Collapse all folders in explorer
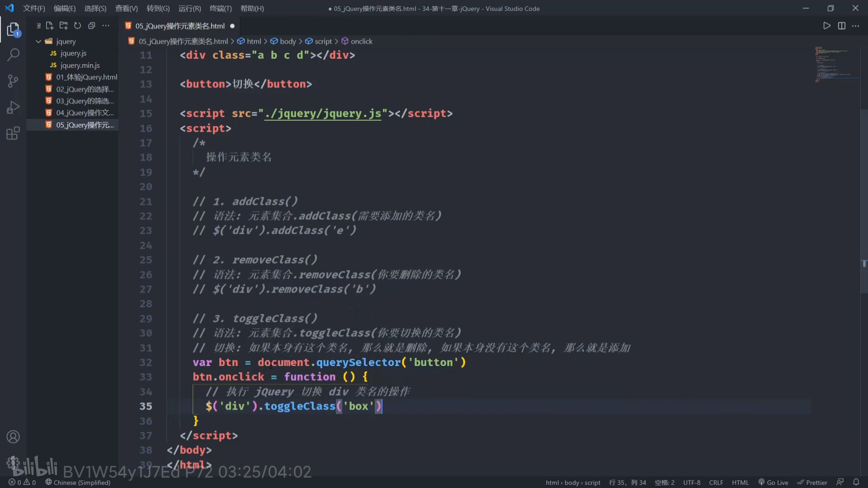 pyautogui.click(x=92, y=26)
